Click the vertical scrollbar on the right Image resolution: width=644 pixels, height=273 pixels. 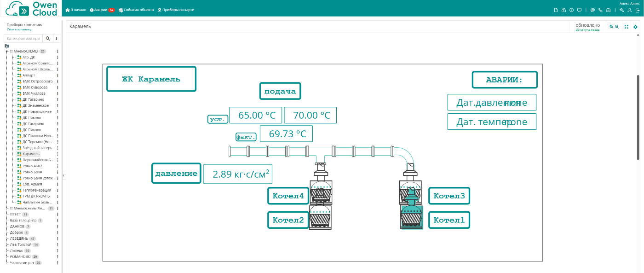pyautogui.click(x=638, y=117)
